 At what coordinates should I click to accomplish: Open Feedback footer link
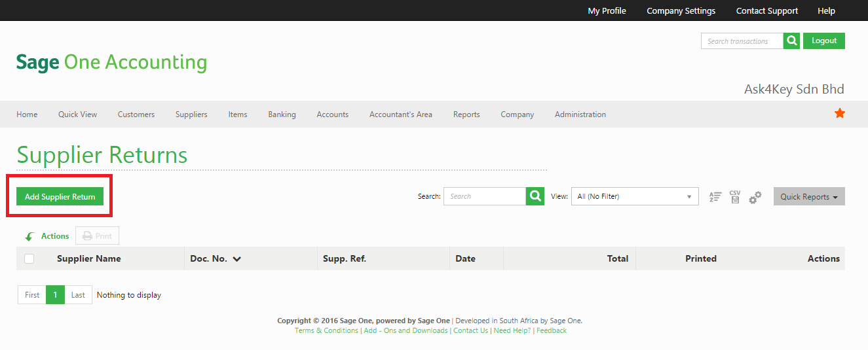[552, 330]
